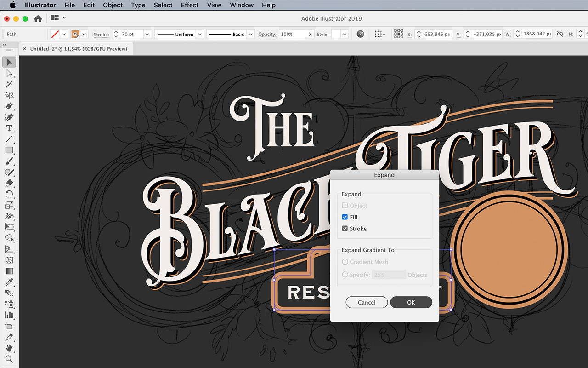Activate the Zoom tool
Screen dimensions: 588x368
(9, 359)
